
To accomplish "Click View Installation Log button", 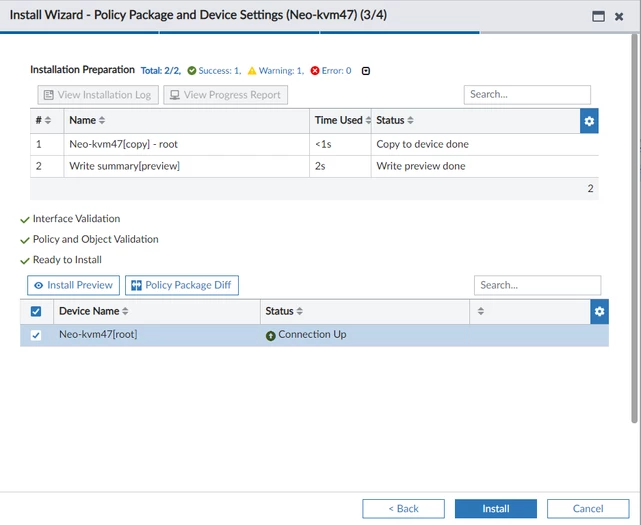I will 98,95.
